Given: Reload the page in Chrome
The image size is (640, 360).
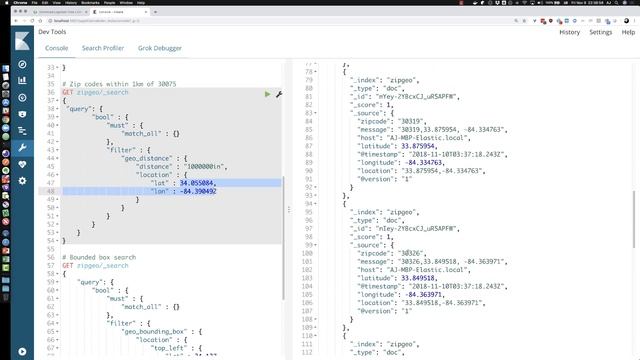Looking at the screenshot, I should (x=32, y=20).
